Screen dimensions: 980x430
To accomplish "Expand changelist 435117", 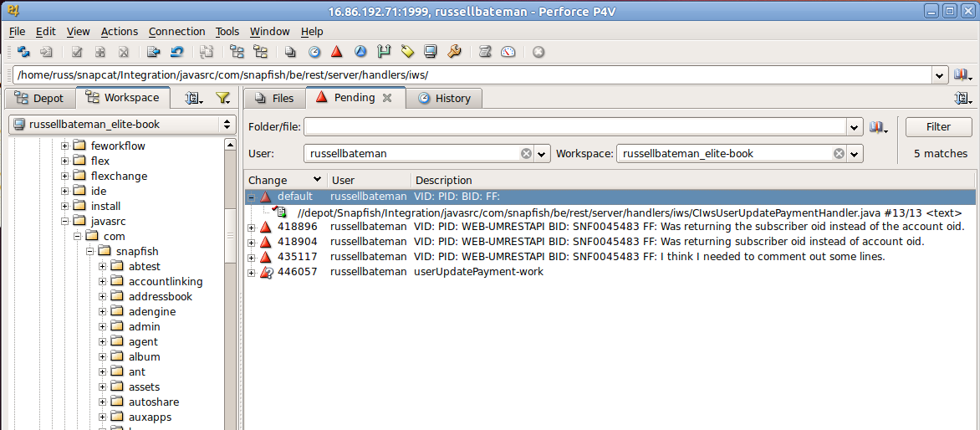I will (x=252, y=257).
